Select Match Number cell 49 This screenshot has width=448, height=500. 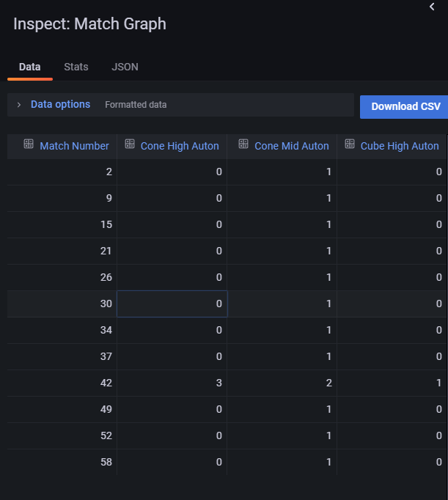tap(62, 409)
